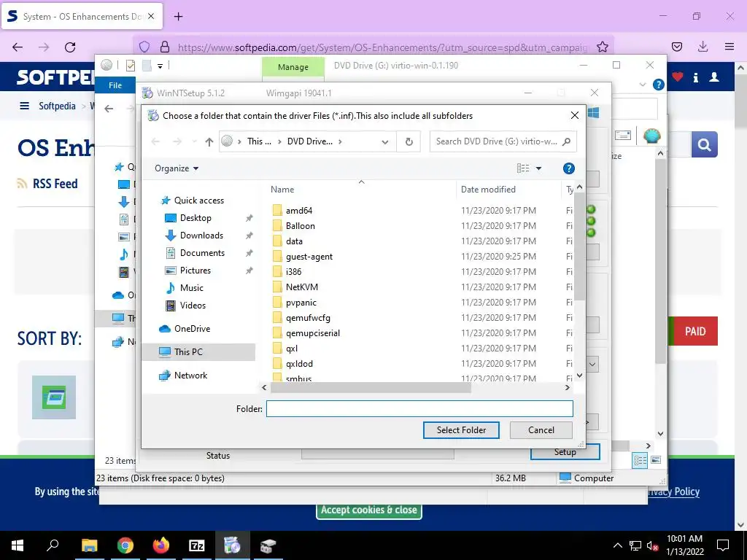Reload the Firefox page
The width and height of the screenshot is (747, 560).
70,47
